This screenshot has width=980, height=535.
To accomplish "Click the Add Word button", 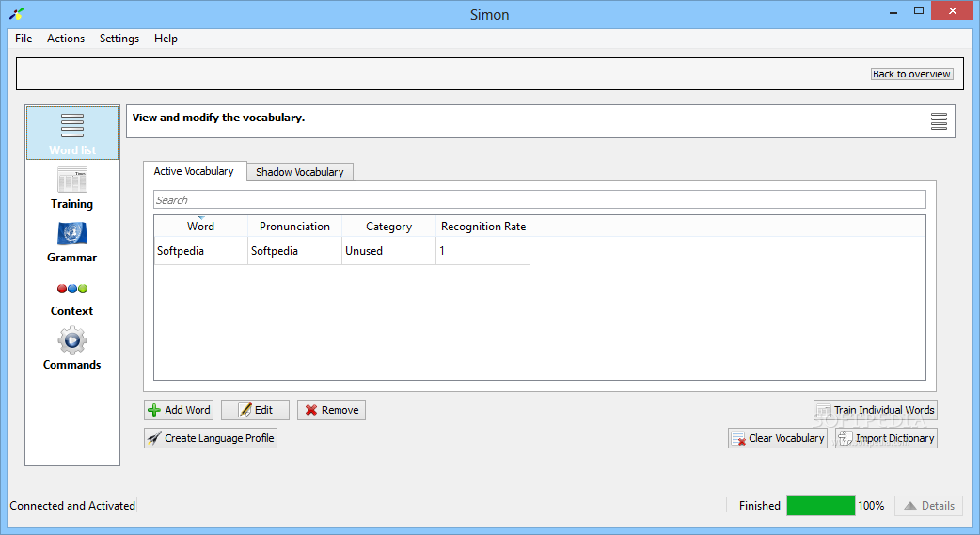I will coord(179,410).
